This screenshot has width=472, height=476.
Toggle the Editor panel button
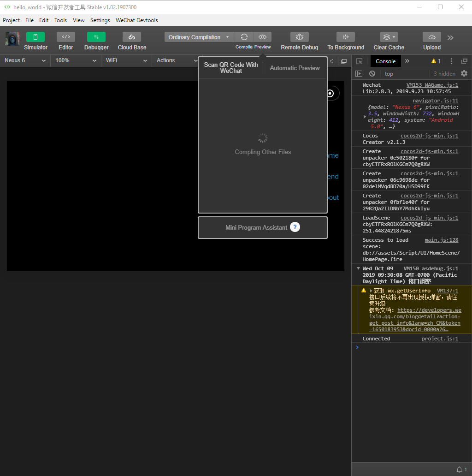pyautogui.click(x=66, y=37)
